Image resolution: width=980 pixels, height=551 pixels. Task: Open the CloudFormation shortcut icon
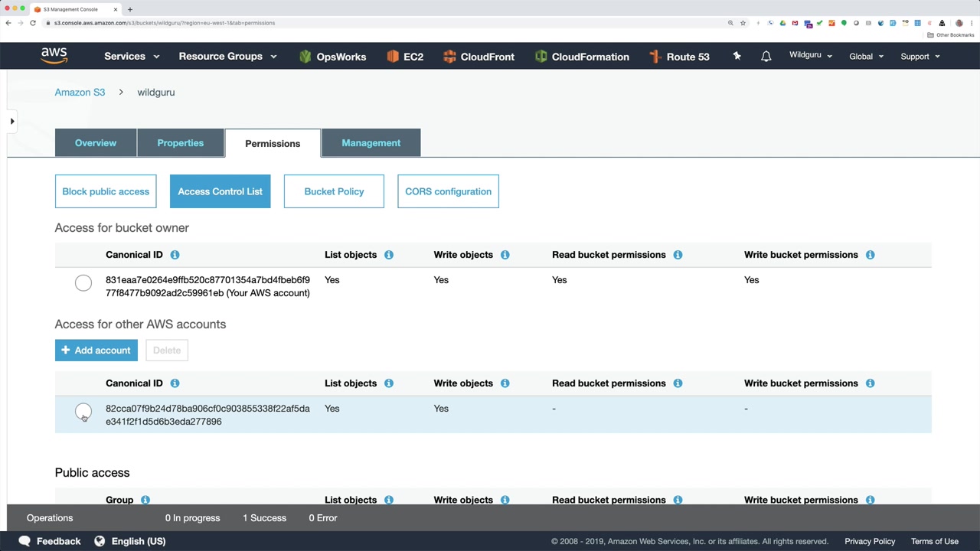(x=541, y=57)
